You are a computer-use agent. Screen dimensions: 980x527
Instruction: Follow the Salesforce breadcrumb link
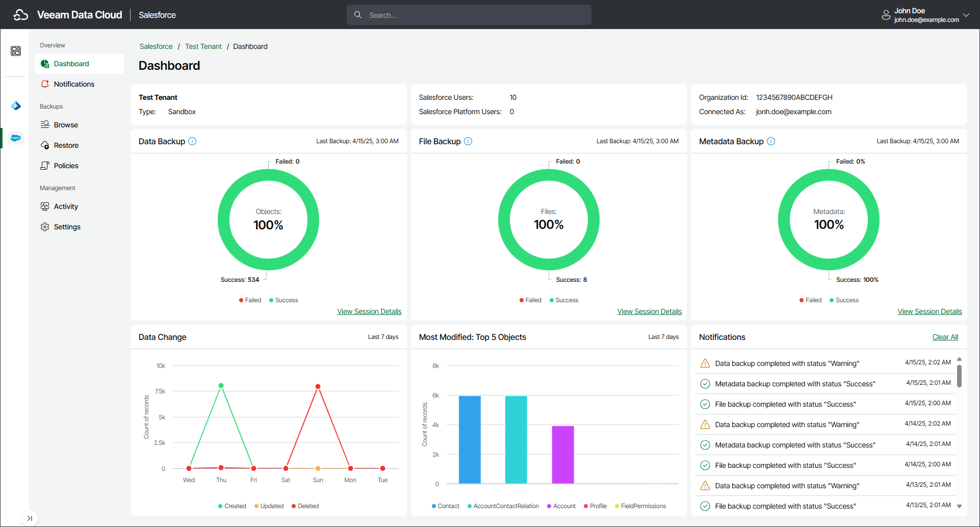156,46
